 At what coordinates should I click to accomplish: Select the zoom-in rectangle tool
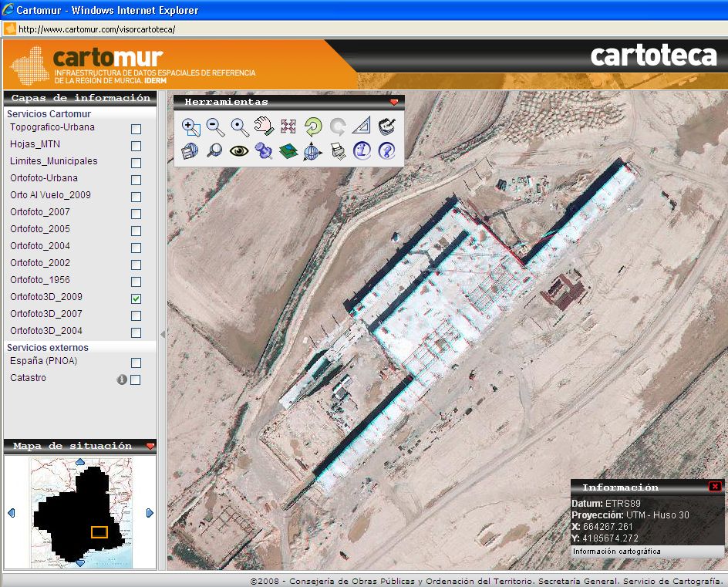coord(190,127)
